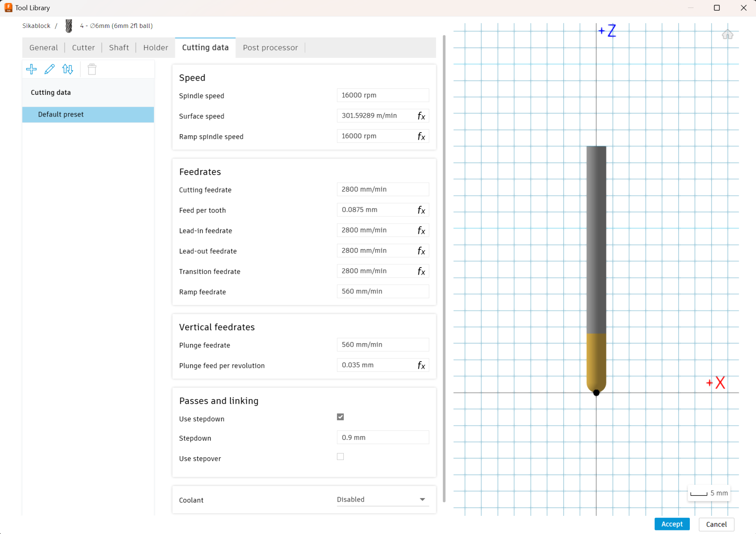Viewport: 756px width, 534px height.
Task: Click Sikablock breadcrumb link
Action: [x=36, y=26]
